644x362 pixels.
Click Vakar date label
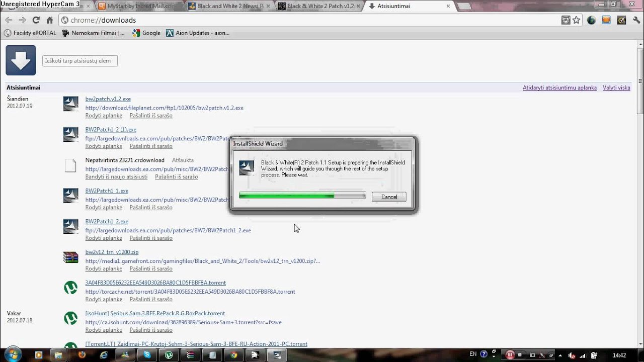pyautogui.click(x=14, y=313)
